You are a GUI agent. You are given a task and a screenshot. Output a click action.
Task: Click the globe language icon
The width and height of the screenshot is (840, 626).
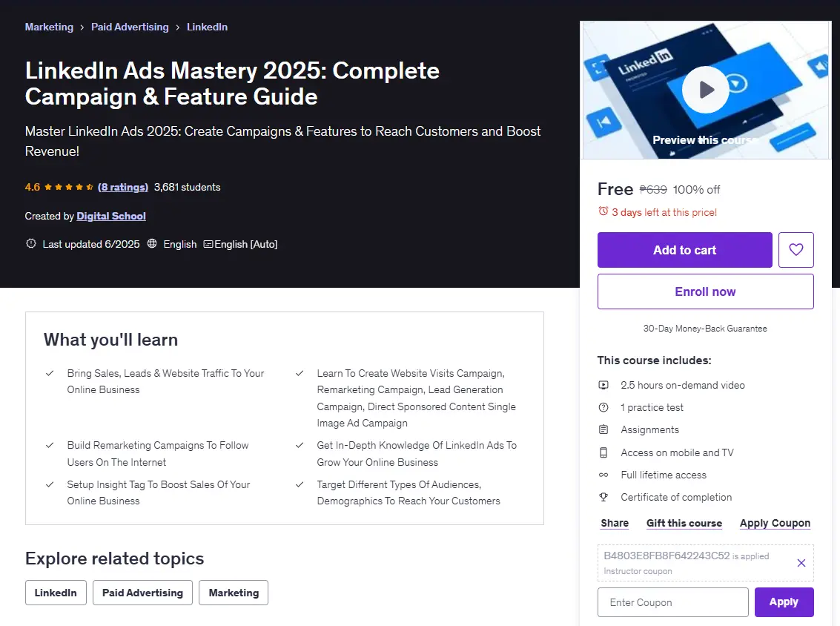(x=152, y=244)
